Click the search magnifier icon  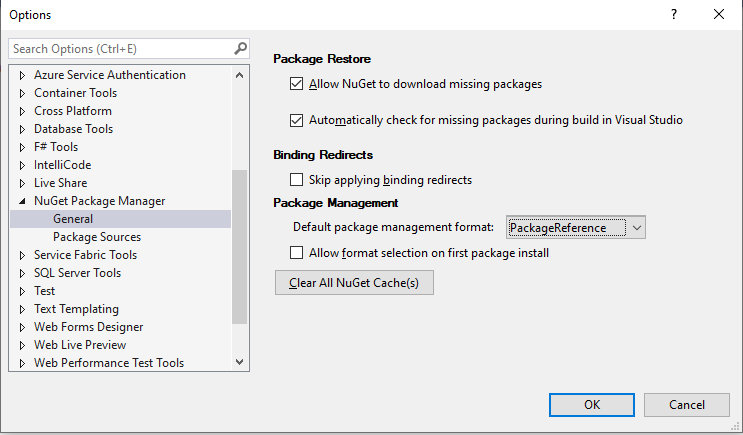(240, 48)
